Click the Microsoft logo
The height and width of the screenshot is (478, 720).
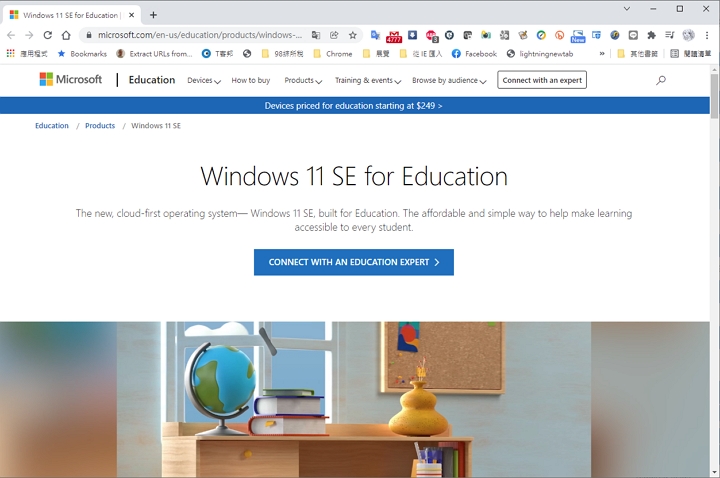point(70,80)
